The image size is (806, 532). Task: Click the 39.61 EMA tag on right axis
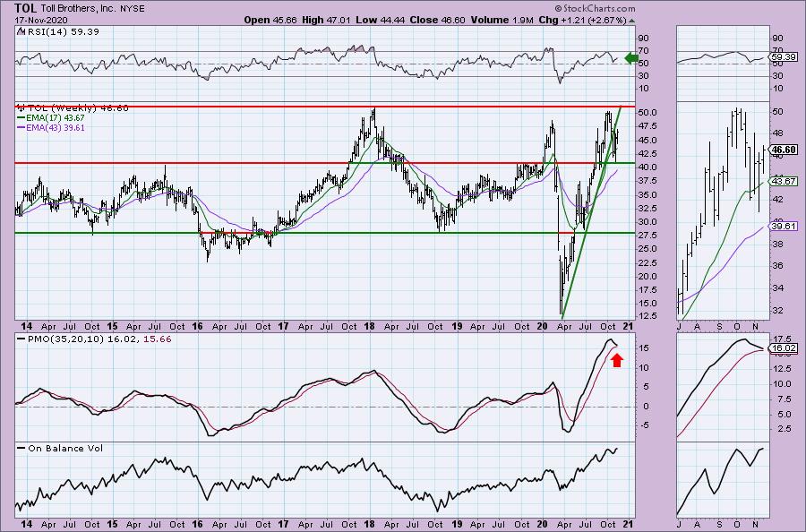[785, 227]
